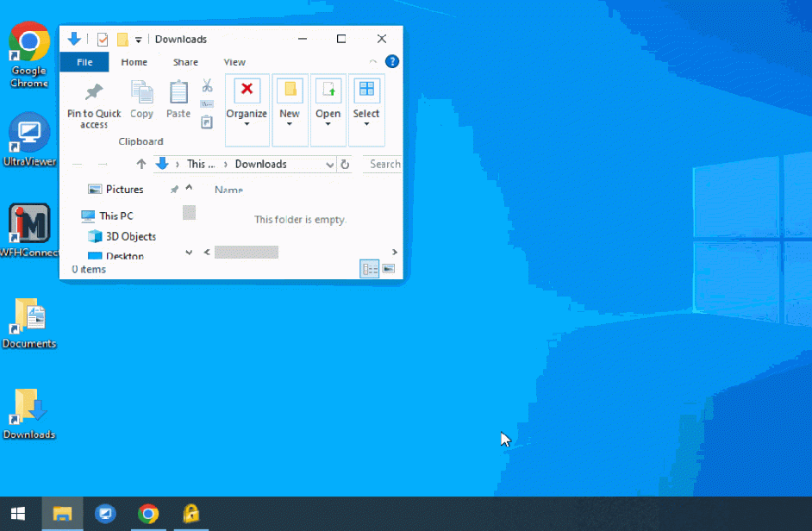Switch to the View ribbon tab
The height and width of the screenshot is (531, 812).
[x=234, y=62]
